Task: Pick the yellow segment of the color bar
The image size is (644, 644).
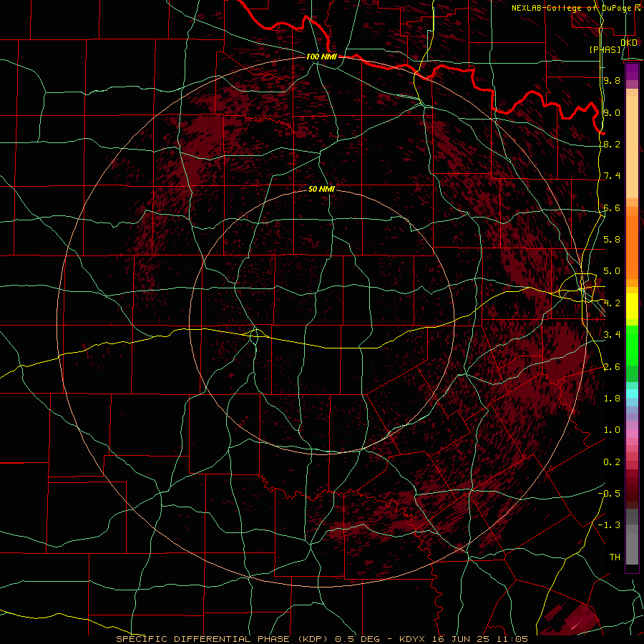Action: (632, 306)
